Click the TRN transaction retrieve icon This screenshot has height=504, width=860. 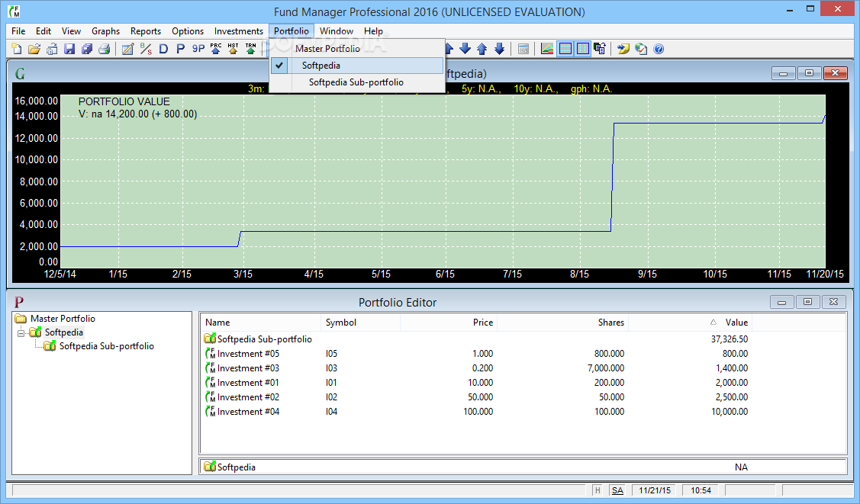point(250,50)
